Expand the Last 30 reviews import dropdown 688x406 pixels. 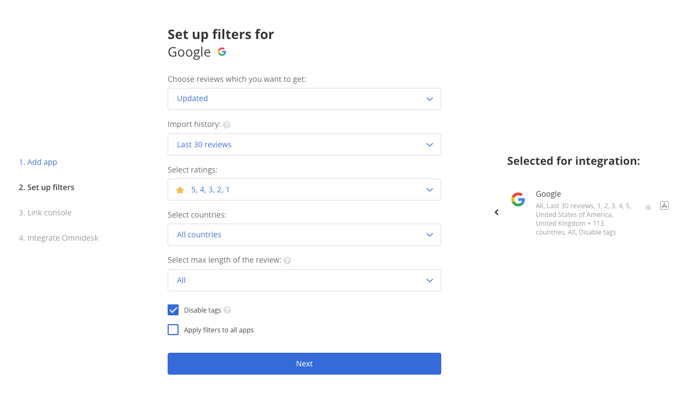304,144
